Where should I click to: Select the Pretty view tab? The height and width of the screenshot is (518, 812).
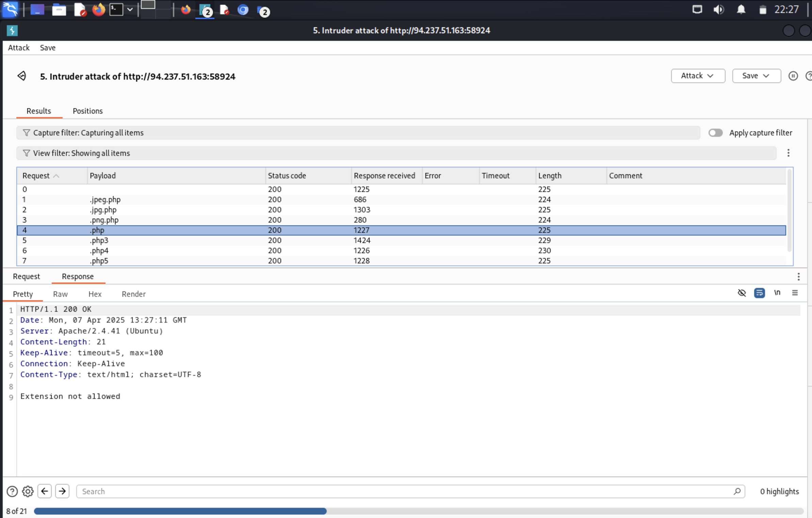[23, 294]
